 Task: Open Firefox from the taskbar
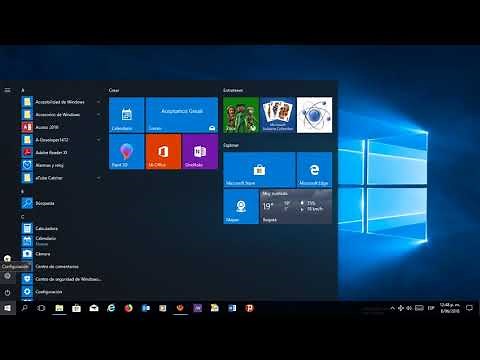click(x=128, y=308)
